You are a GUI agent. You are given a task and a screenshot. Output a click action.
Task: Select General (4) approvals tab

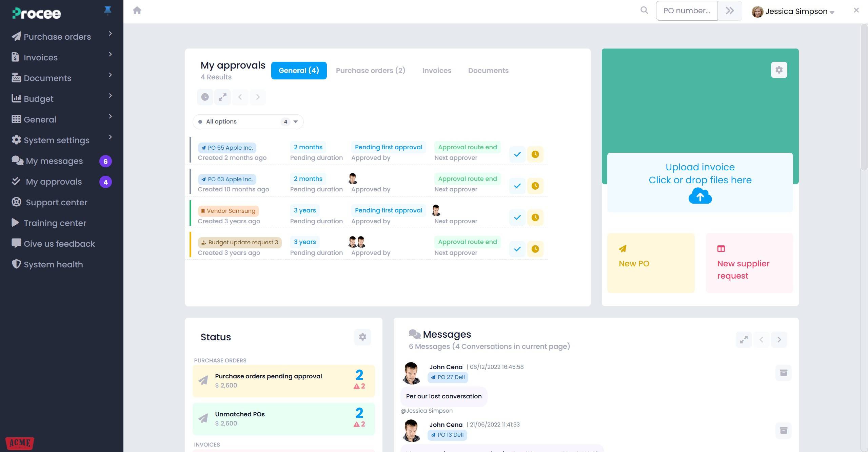pos(299,71)
